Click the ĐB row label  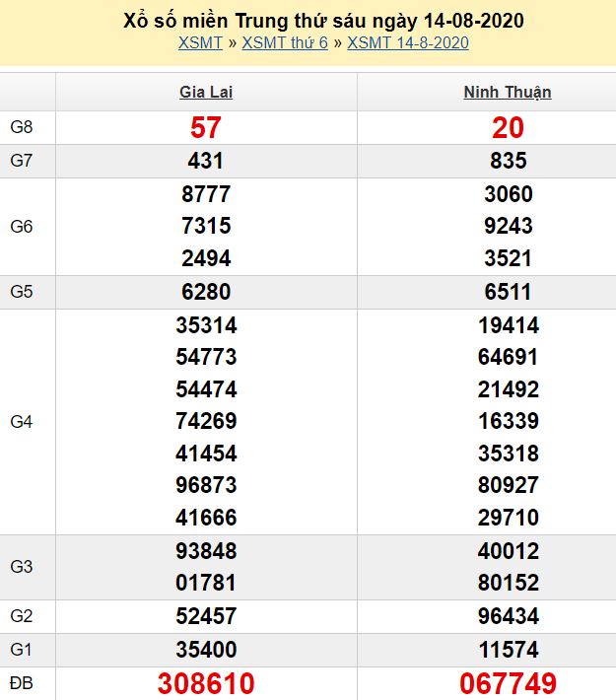click(22, 682)
